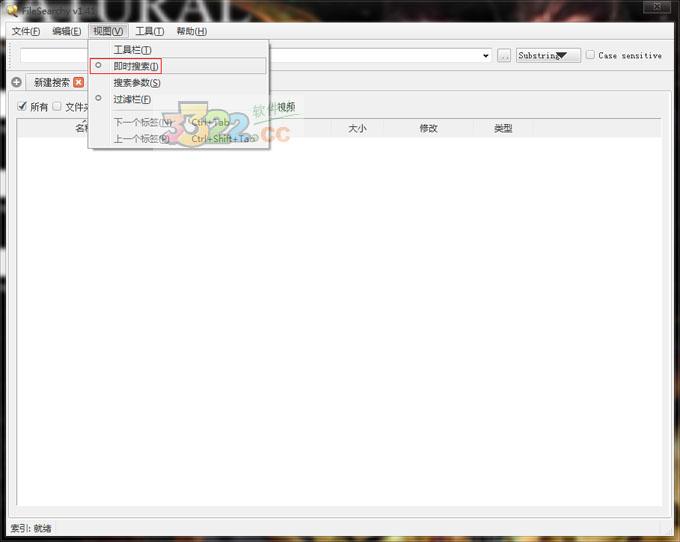Toggle the 所有 filter checkbox

point(22,106)
